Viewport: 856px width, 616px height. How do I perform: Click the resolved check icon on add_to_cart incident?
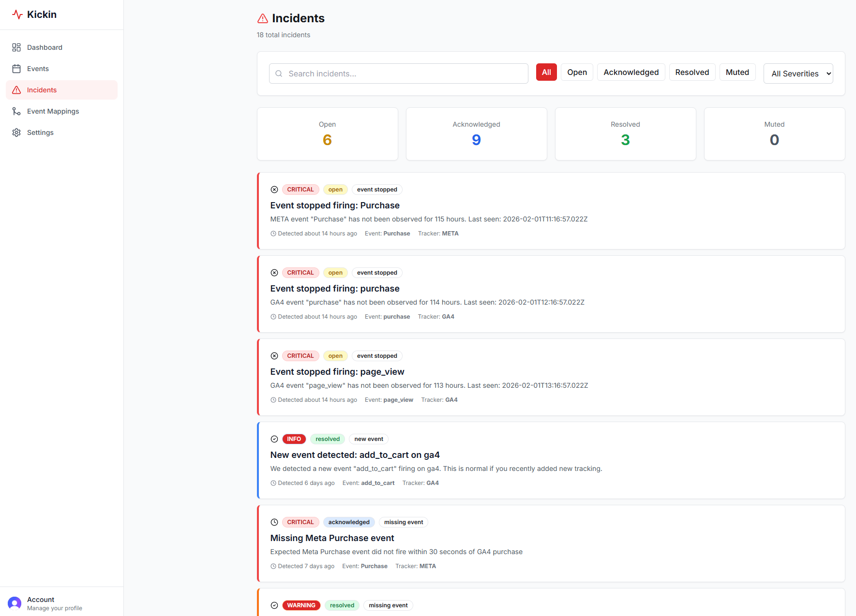coord(274,439)
